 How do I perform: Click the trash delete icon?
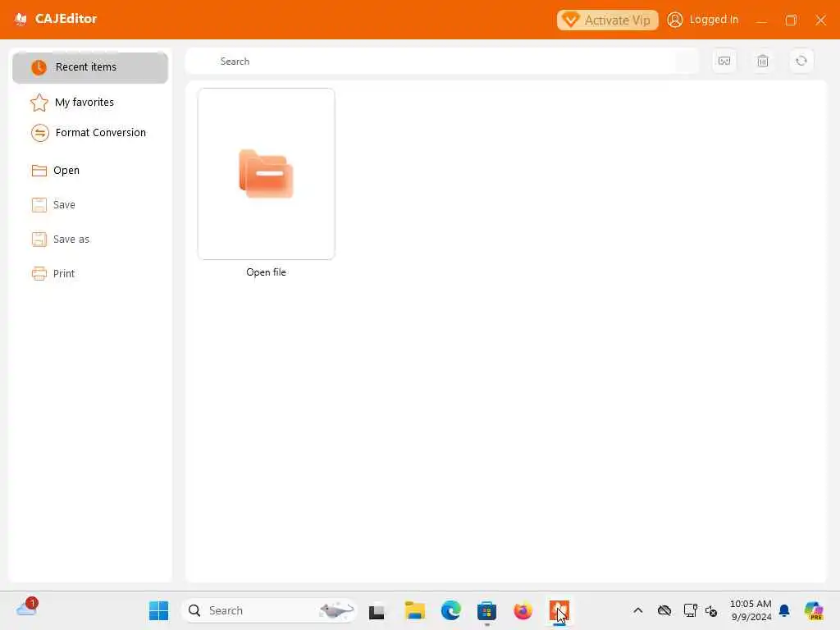[763, 61]
